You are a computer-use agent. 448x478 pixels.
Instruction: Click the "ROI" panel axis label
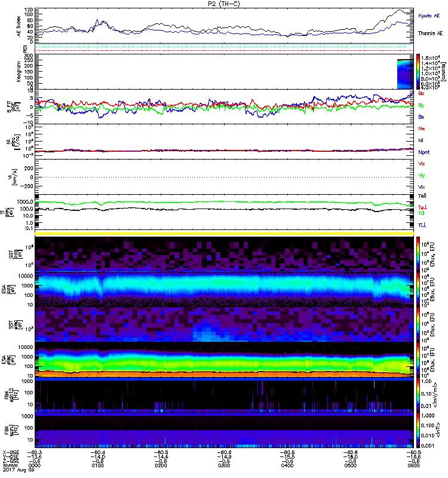[25, 48]
